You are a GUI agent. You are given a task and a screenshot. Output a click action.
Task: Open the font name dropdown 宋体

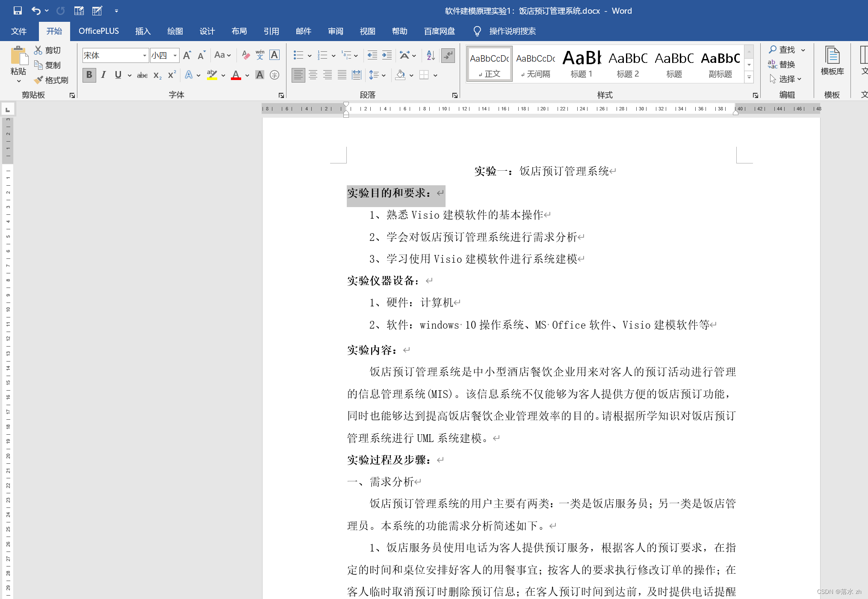click(x=145, y=56)
